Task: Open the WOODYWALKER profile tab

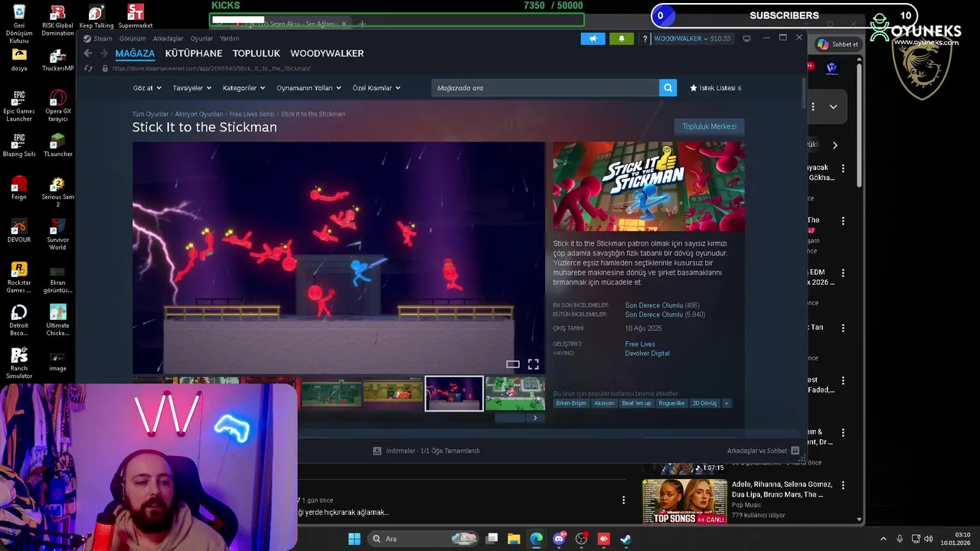Action: [x=327, y=54]
